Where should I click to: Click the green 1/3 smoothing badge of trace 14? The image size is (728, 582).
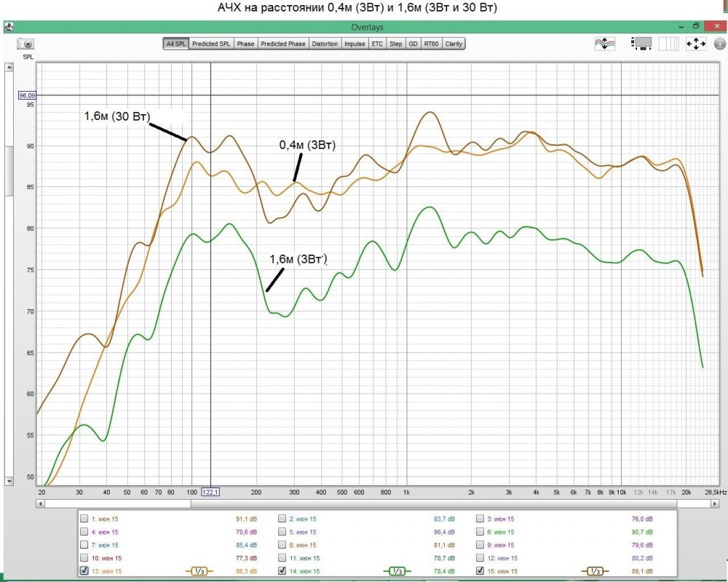point(397,571)
